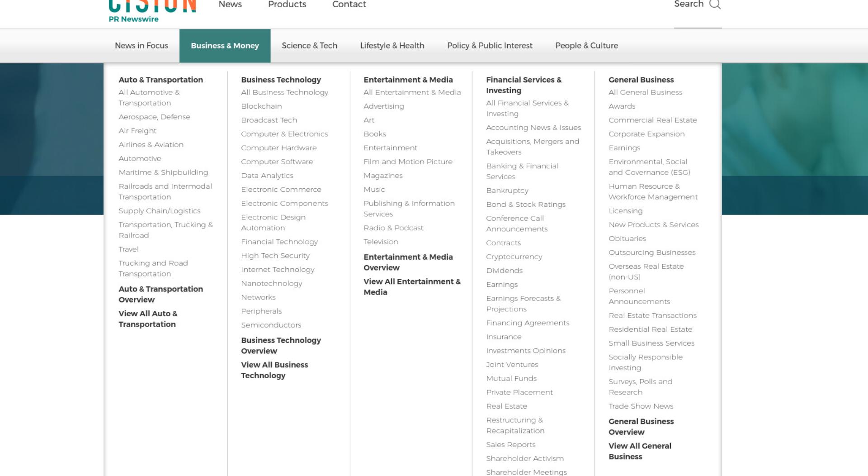
Task: Select the Lifestyle & Health tab
Action: 392,46
